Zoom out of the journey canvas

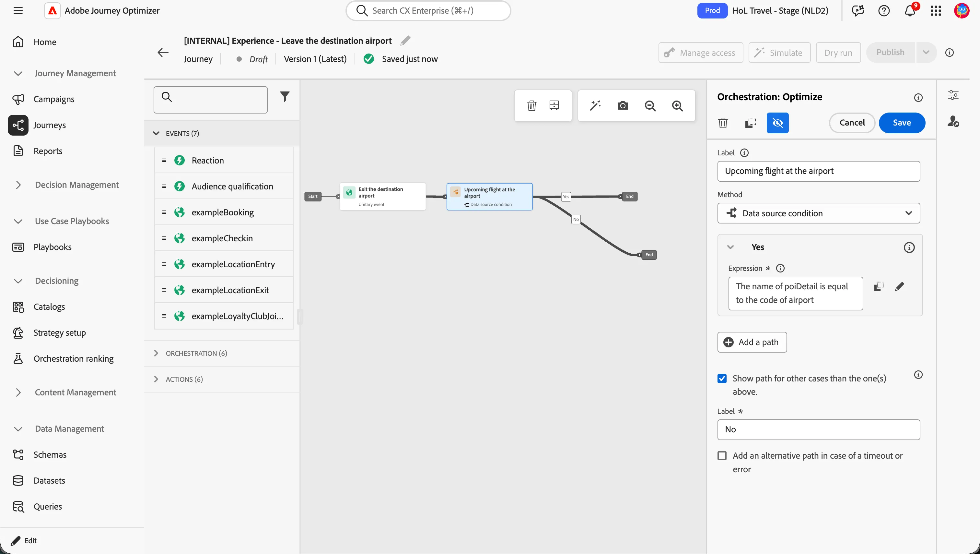click(650, 106)
